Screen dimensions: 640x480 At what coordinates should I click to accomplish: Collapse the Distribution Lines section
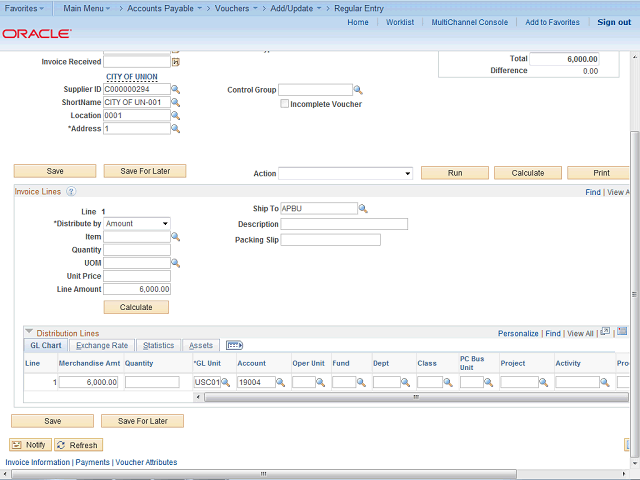coord(29,332)
